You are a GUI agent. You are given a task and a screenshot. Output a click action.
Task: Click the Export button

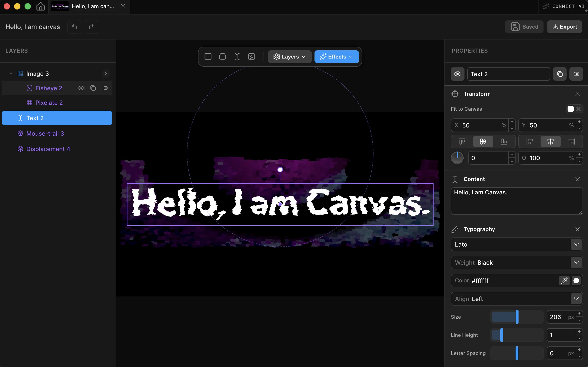(x=564, y=27)
